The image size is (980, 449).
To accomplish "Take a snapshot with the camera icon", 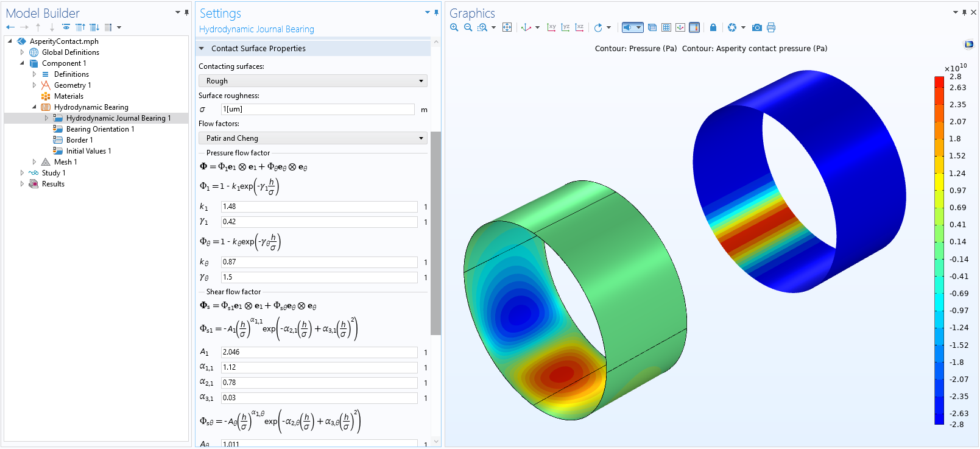I will coord(756,27).
